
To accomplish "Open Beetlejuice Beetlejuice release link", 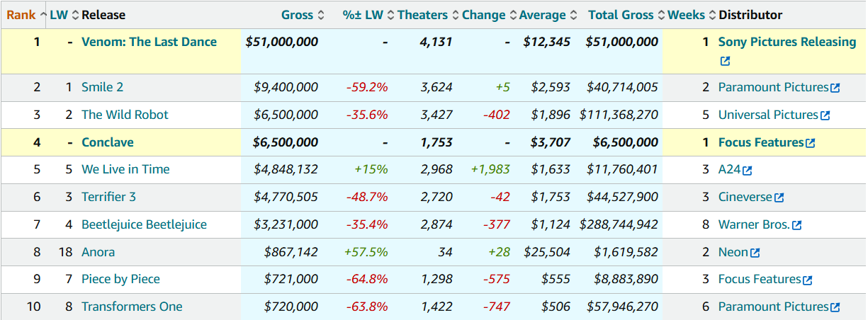I will (144, 224).
